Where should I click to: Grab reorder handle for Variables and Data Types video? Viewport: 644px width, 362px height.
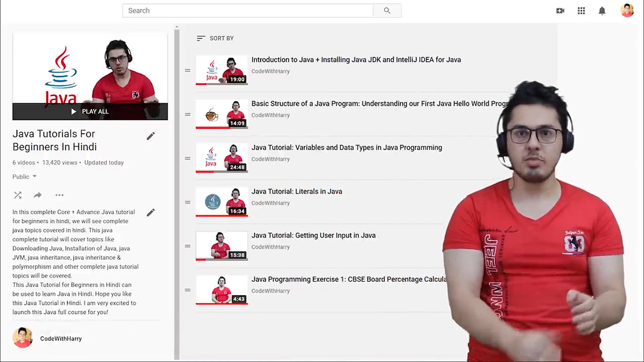[x=188, y=158]
